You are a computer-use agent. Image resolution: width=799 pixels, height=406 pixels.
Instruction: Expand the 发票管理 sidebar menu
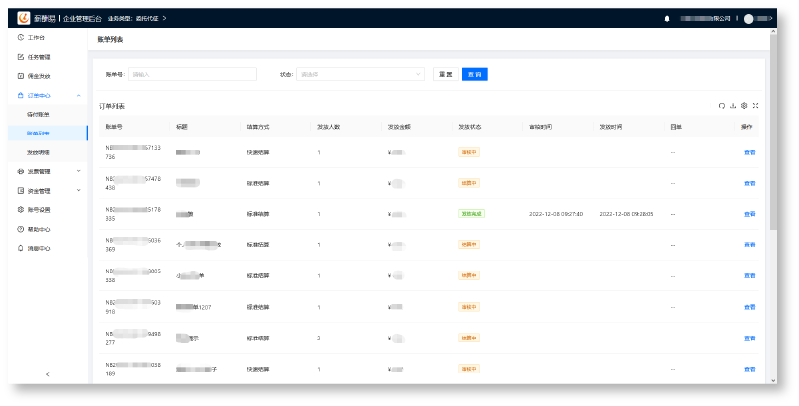tap(46, 171)
